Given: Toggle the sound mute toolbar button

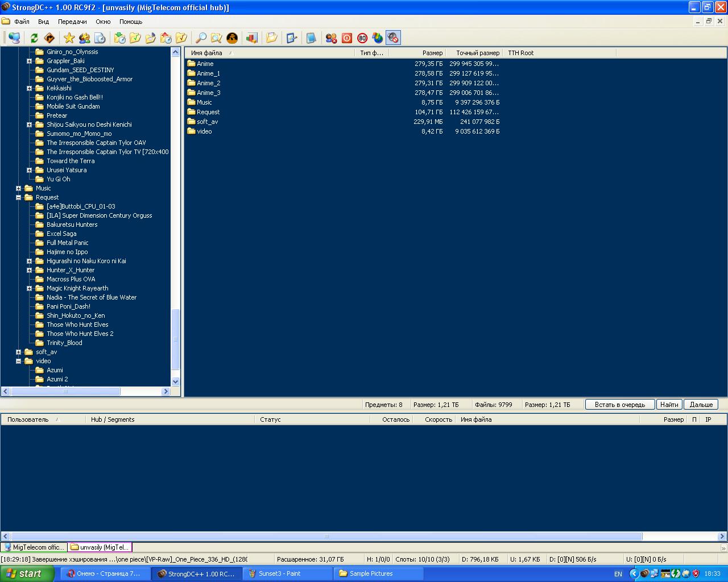Looking at the screenshot, I should (x=393, y=38).
